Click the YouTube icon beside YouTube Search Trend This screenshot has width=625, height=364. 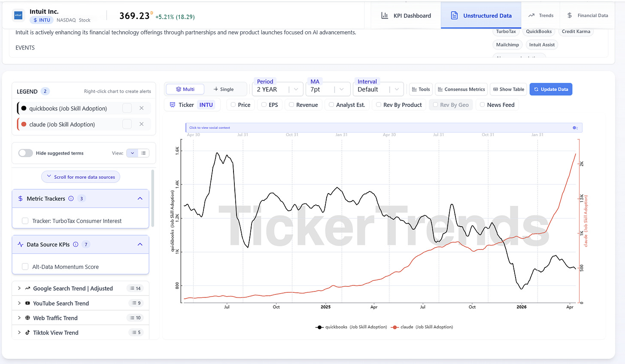click(x=27, y=303)
